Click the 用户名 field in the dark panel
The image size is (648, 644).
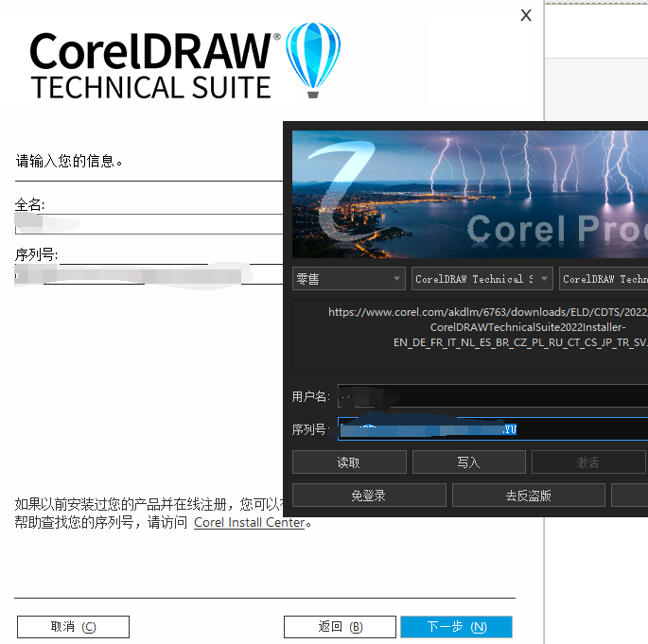(492, 396)
